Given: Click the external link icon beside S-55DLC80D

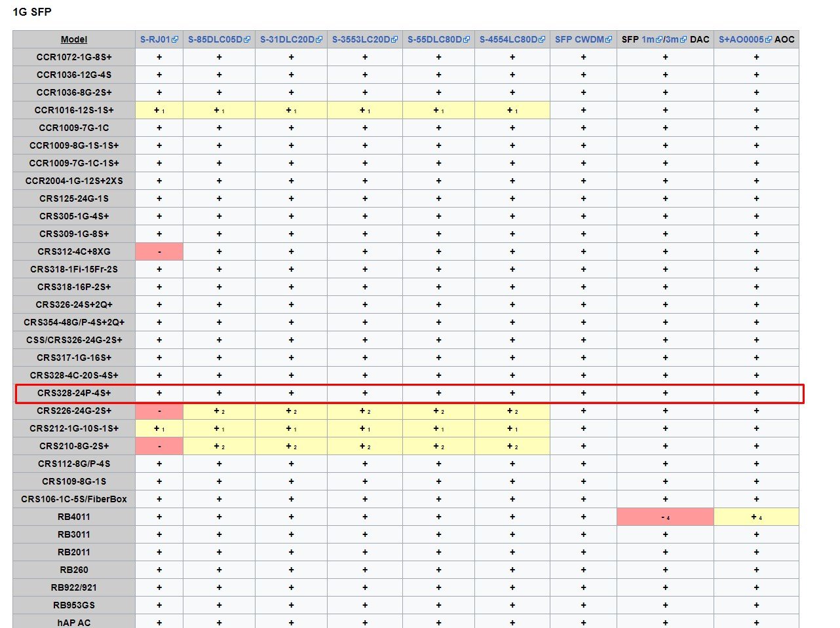Looking at the screenshot, I should 467,39.
